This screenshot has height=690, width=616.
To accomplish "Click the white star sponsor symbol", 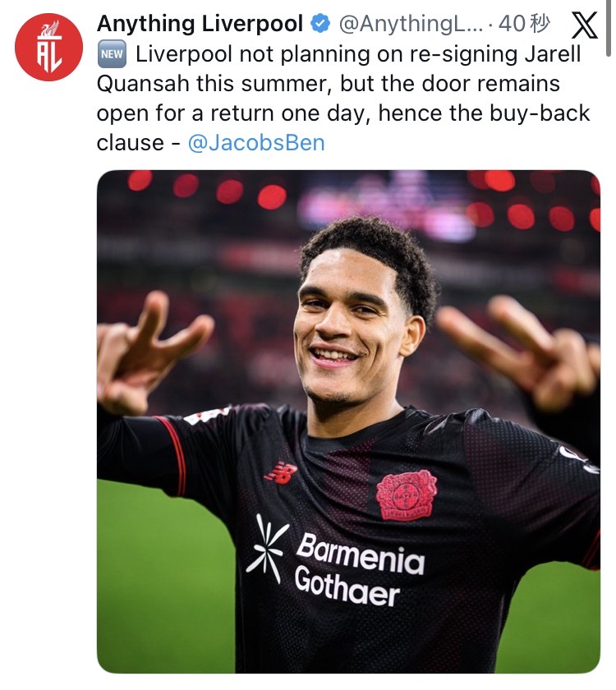I will coord(266,549).
